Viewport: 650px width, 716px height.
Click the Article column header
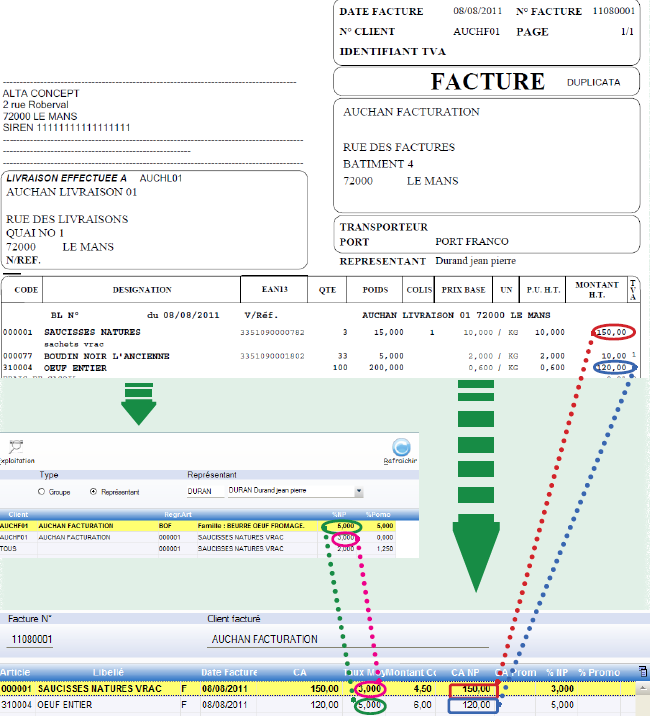point(16,672)
